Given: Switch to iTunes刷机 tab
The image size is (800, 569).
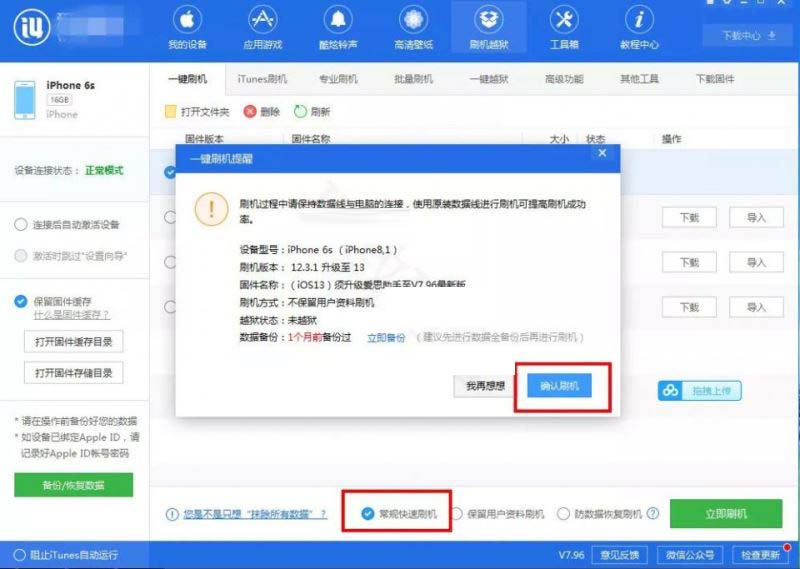Looking at the screenshot, I should 262,79.
